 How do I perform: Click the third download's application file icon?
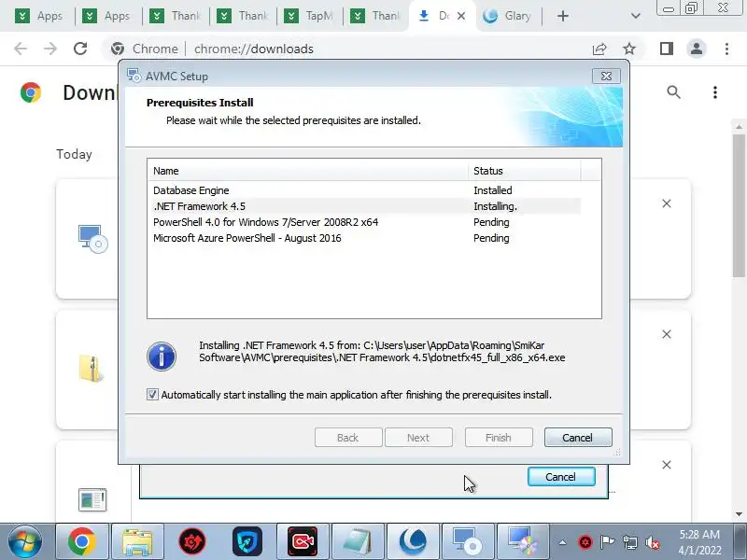[x=92, y=499]
